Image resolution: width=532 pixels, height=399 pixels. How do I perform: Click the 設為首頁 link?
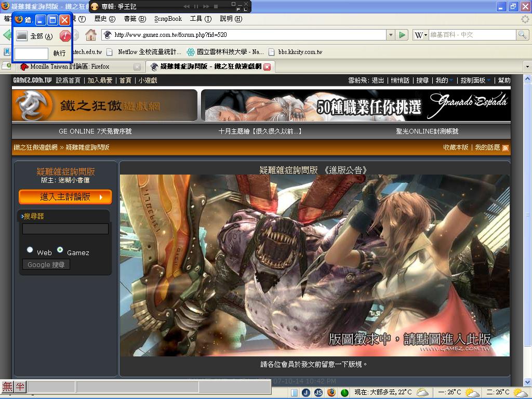click(x=68, y=81)
